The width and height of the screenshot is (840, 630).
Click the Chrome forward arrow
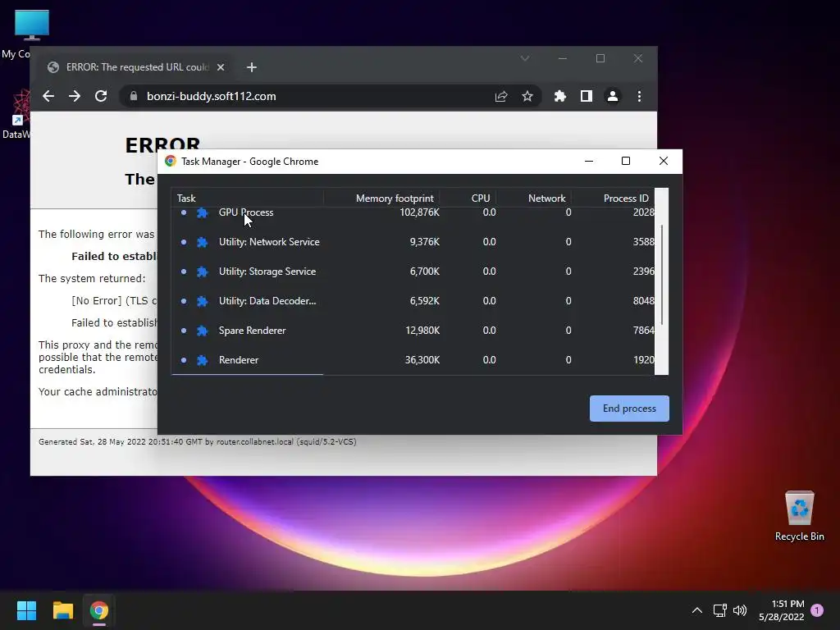75,97
